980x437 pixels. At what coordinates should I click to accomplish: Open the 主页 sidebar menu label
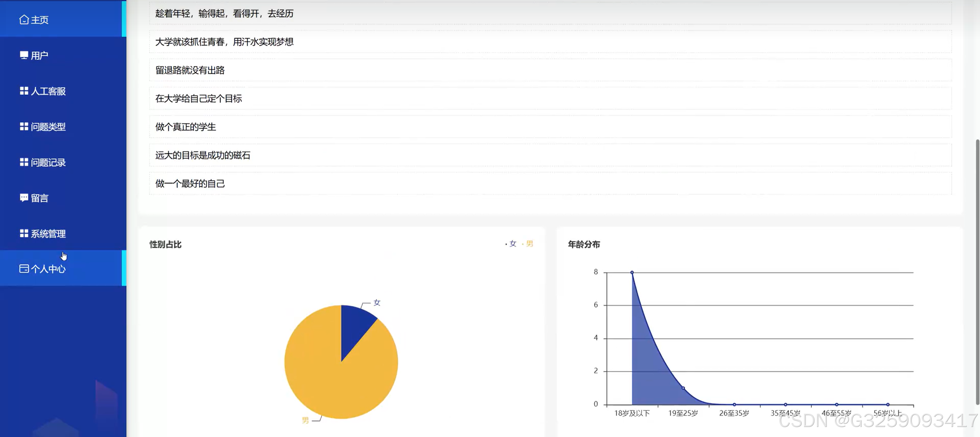40,20
